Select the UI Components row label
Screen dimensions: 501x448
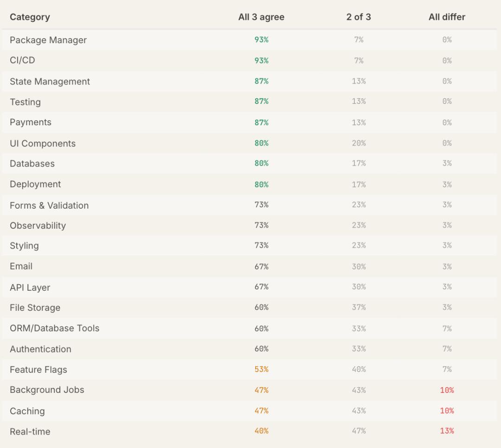point(43,143)
